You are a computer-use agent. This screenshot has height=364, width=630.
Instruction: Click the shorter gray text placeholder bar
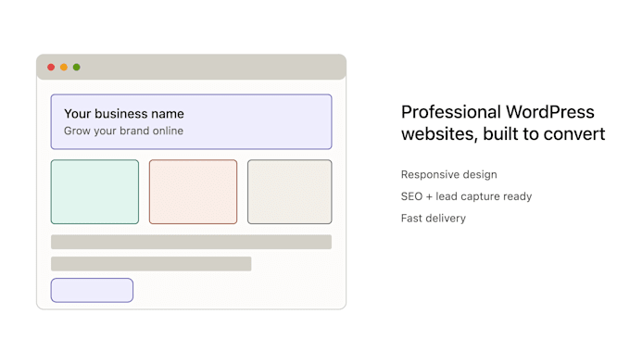151,264
